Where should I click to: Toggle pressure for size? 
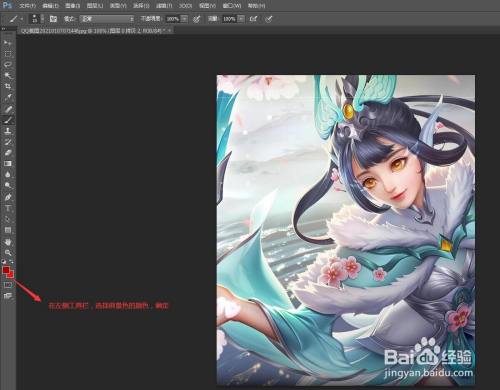[269, 19]
